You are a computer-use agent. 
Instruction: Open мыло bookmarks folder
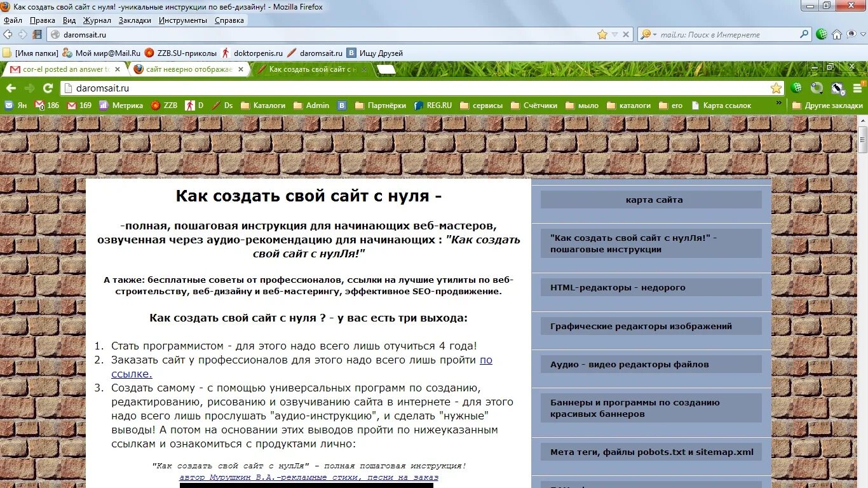(x=581, y=105)
